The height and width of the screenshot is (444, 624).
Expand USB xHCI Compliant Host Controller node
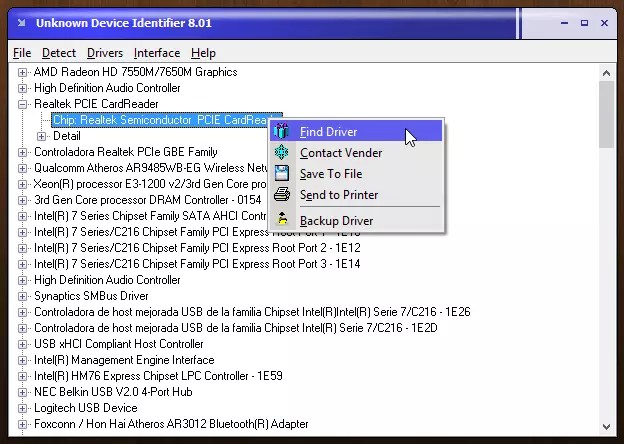[22, 344]
